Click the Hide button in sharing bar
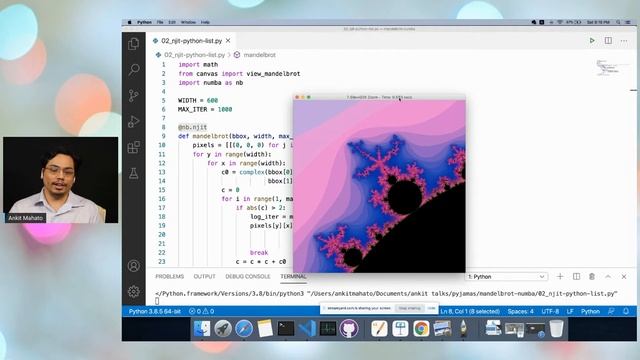Viewport: 640px width, 360px height. pos(431,308)
